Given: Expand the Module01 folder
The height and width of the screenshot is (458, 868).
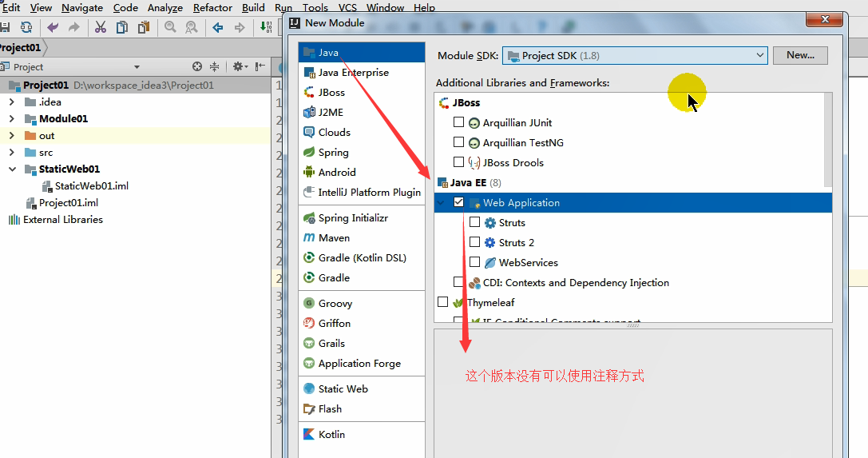Looking at the screenshot, I should pos(12,118).
